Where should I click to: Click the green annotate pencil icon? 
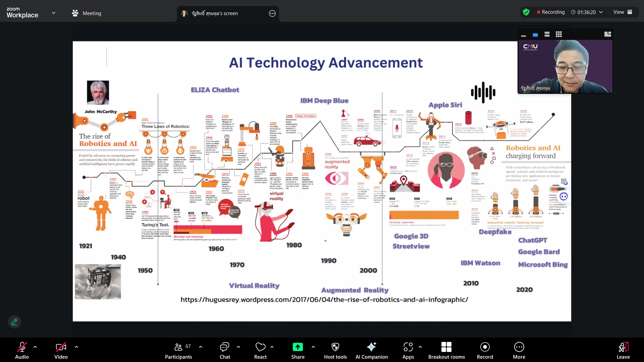click(x=14, y=322)
